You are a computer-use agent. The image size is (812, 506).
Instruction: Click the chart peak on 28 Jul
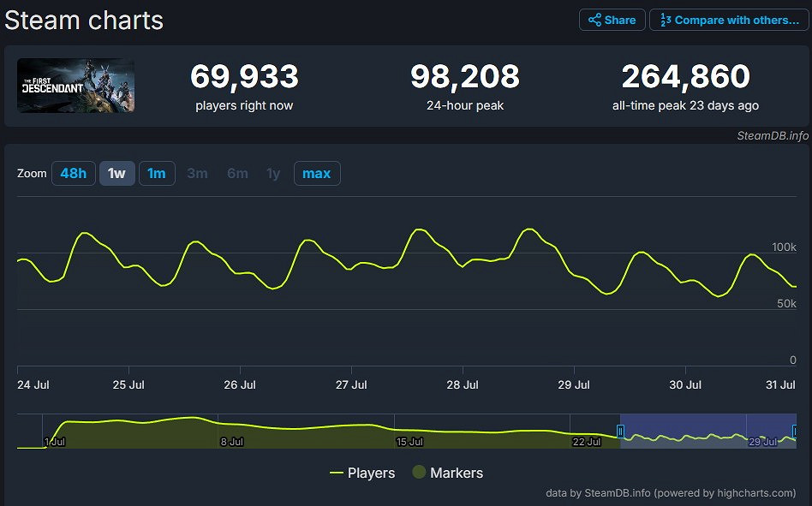tap(528, 229)
